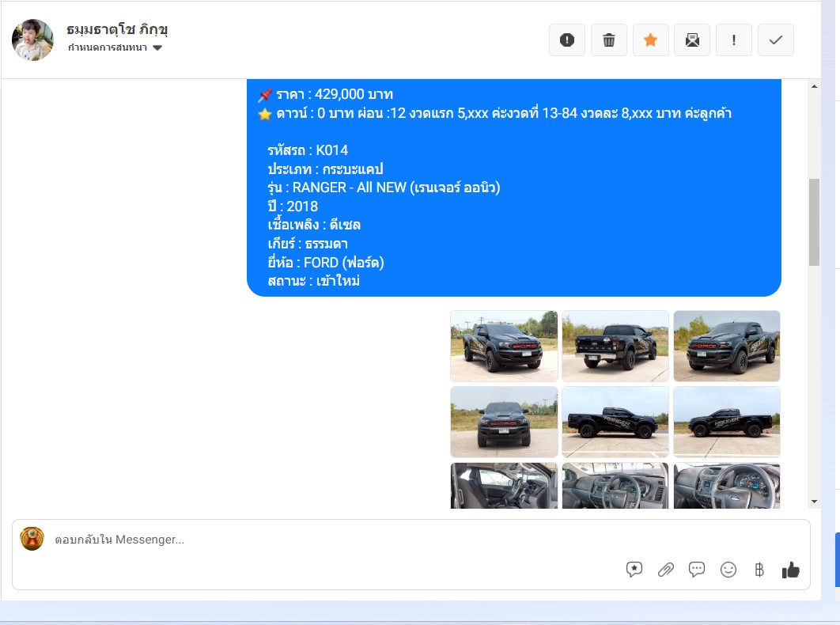The height and width of the screenshot is (625, 840).
Task: Click scrollbar down arrow in chat
Action: 814,502
